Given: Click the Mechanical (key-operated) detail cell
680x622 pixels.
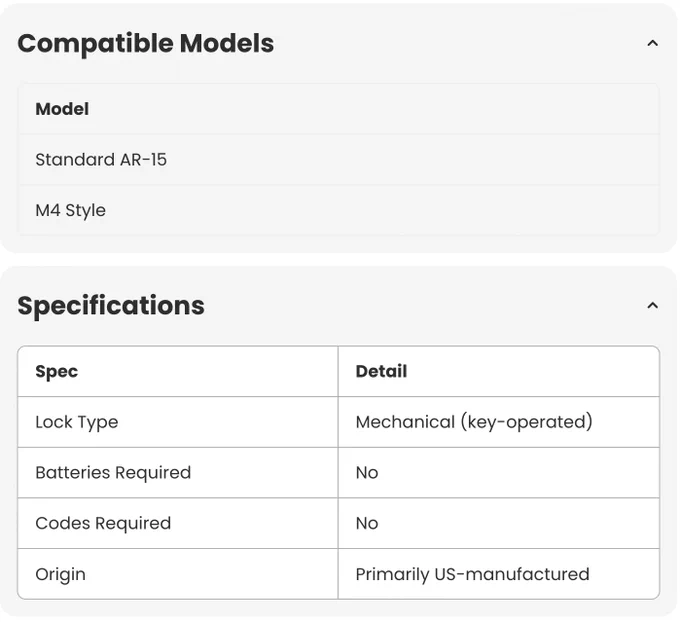Looking at the screenshot, I should pos(499,422).
